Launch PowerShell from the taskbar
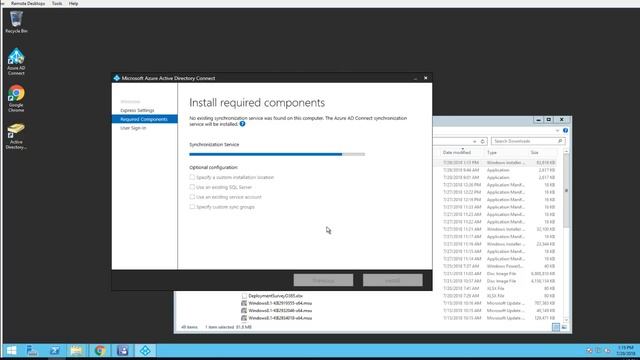Viewport: 640px width, 360px height. pyautogui.click(x=55, y=350)
